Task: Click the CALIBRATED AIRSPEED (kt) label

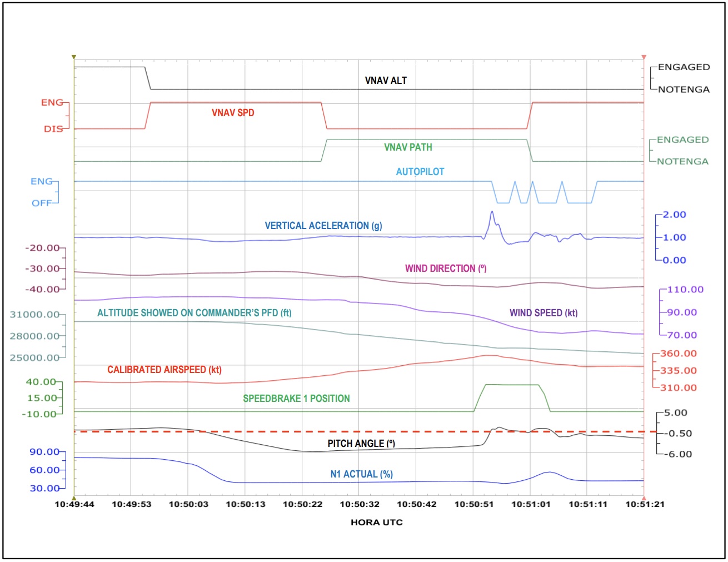Action: [164, 370]
